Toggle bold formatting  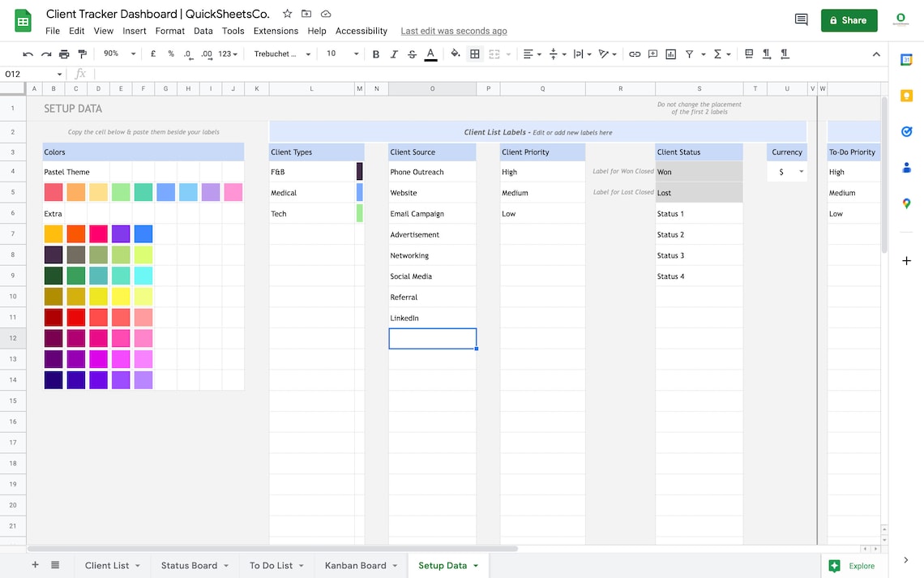pyautogui.click(x=375, y=54)
